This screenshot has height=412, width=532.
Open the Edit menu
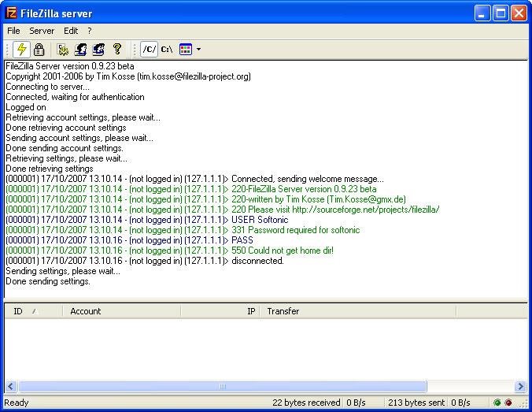point(71,31)
